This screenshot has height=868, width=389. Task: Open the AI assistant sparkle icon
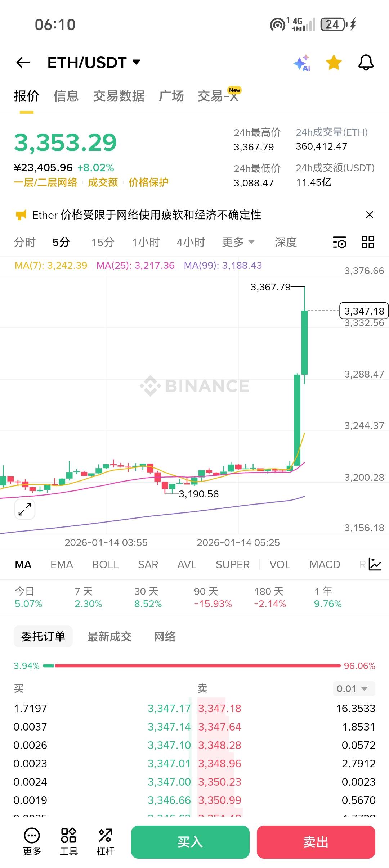302,63
